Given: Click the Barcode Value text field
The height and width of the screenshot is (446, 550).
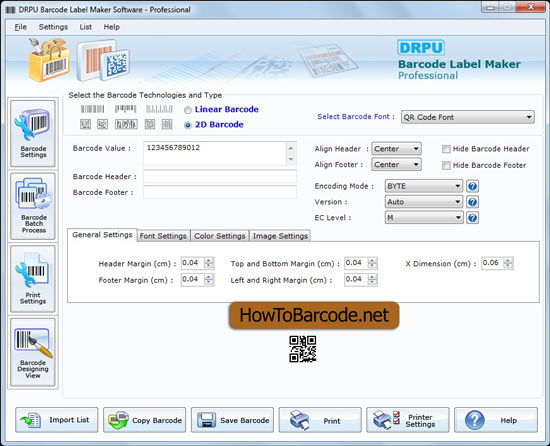Looking at the screenshot, I should 215,153.
